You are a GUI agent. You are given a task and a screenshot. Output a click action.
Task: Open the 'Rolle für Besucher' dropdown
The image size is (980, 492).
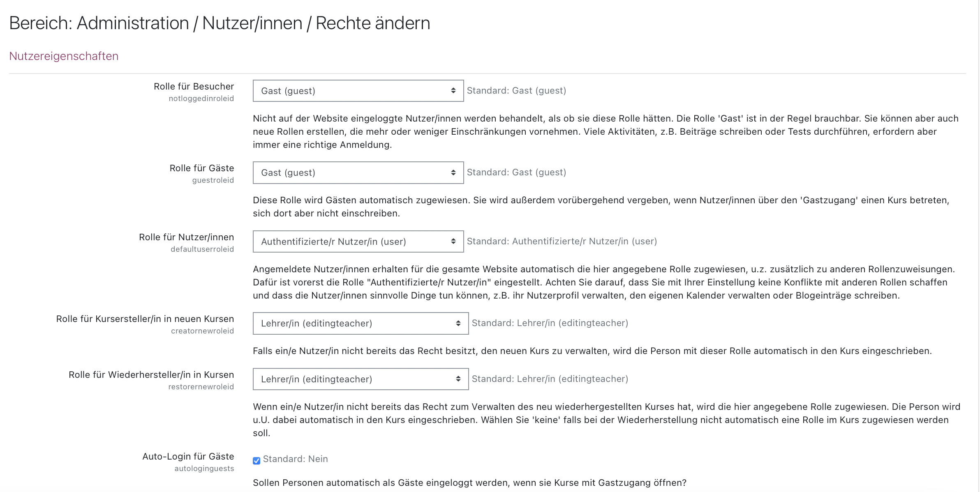tap(358, 91)
